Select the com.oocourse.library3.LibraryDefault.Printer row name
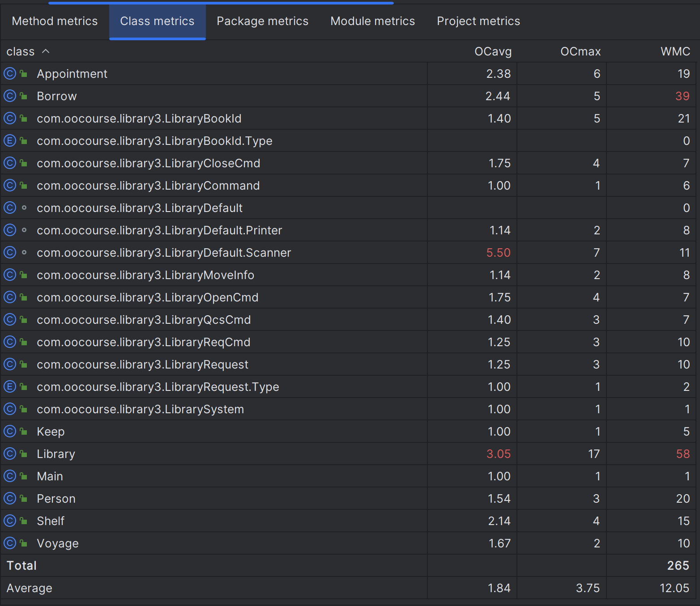This screenshot has width=700, height=606. [159, 230]
